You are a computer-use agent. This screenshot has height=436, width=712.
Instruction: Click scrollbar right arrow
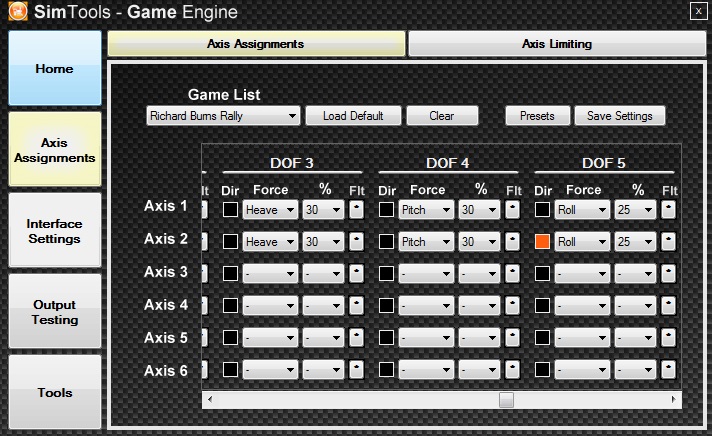[675, 400]
